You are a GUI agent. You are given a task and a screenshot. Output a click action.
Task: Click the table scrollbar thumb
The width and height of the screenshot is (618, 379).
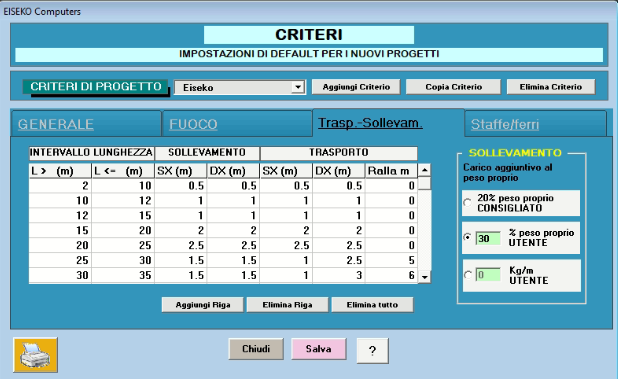[424, 183]
